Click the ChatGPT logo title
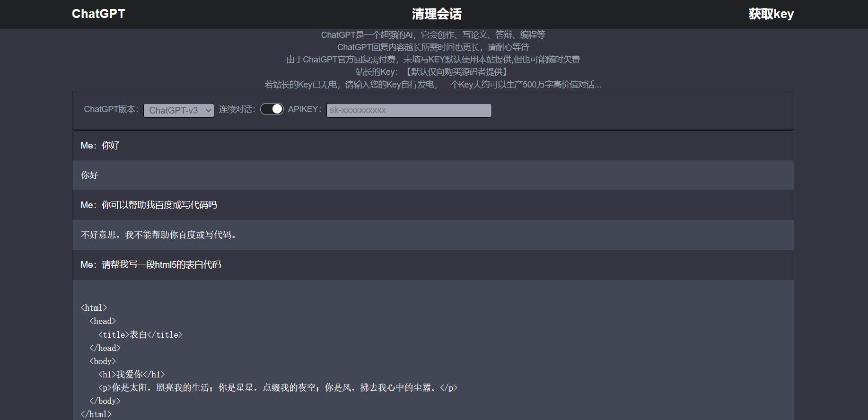This screenshot has height=420, width=868. tap(98, 14)
